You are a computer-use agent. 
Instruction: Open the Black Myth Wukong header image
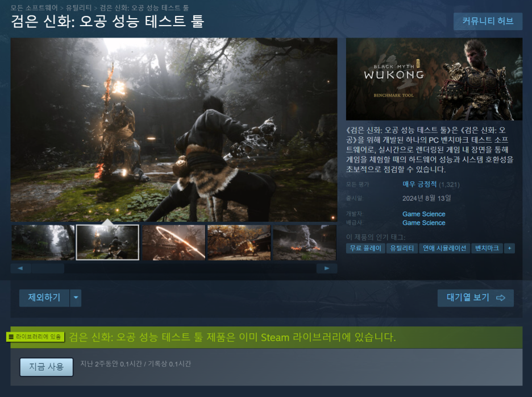coord(434,79)
